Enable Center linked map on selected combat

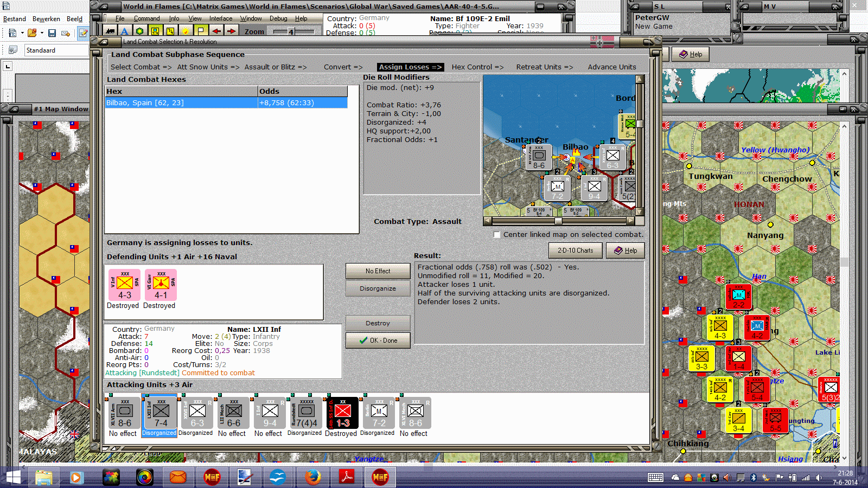point(497,235)
